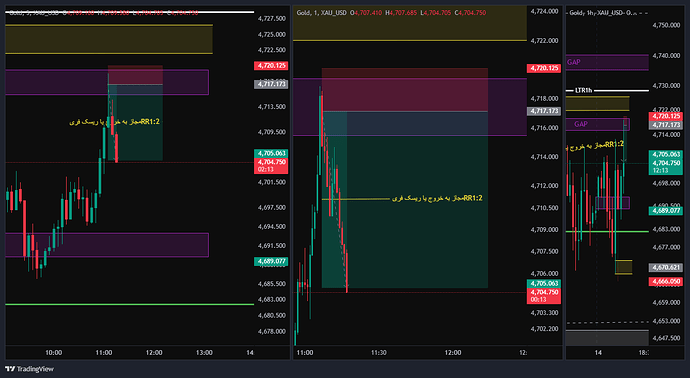Select the 11:30 time label on the 1-minute chart
This screenshot has width=690, height=378.
click(x=378, y=352)
